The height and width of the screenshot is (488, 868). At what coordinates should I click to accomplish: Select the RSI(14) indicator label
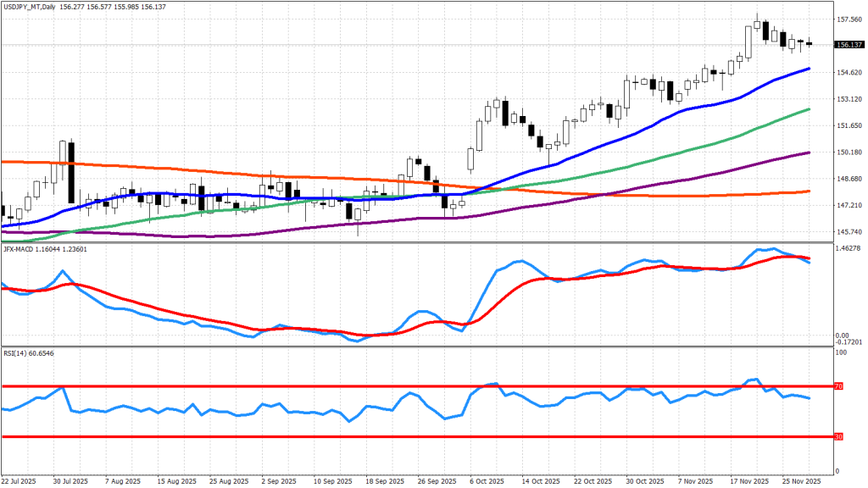tap(16, 351)
